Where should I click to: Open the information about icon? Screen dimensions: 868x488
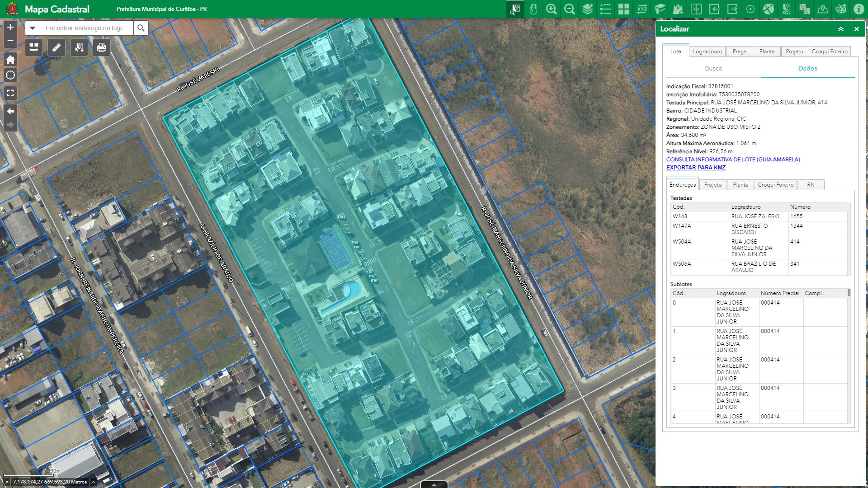point(859,9)
